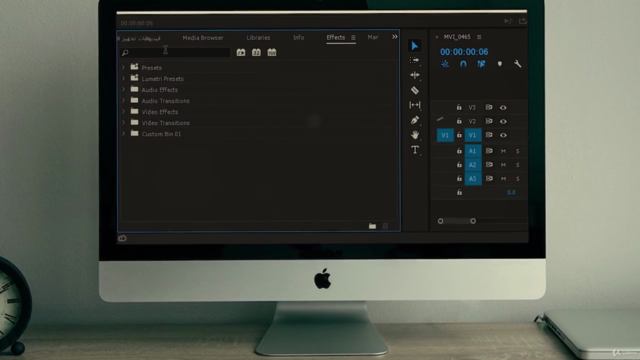
Task: Click the effects search field
Action: click(176, 53)
